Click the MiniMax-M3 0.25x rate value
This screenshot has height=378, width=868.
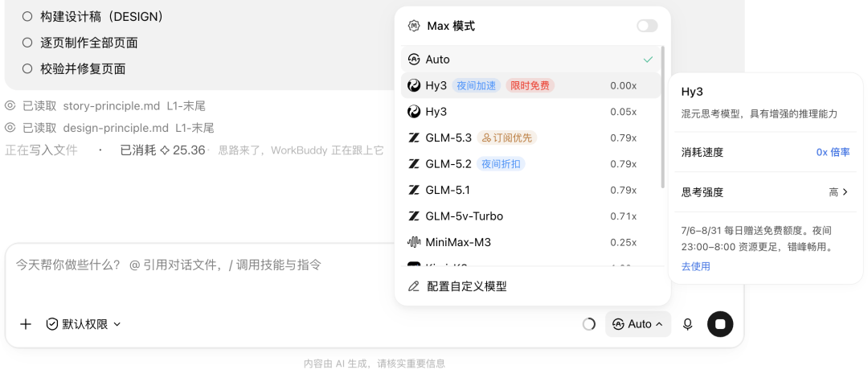(624, 242)
